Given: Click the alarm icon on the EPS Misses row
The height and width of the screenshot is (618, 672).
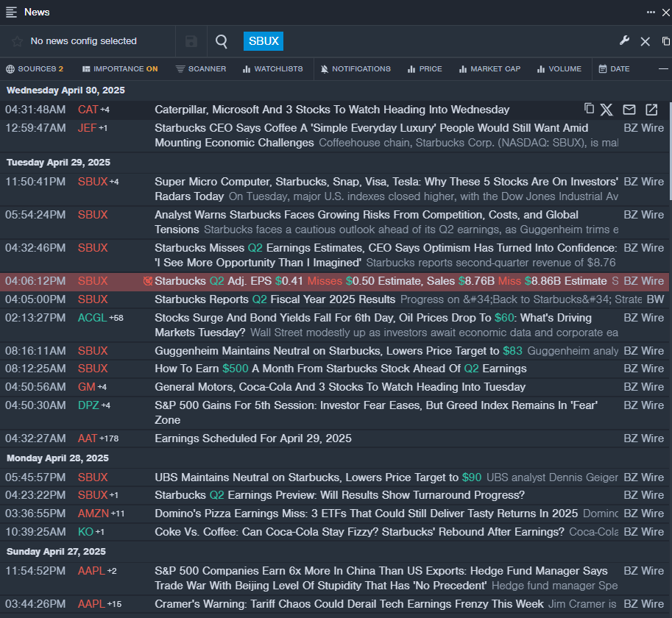Looking at the screenshot, I should click(x=148, y=281).
